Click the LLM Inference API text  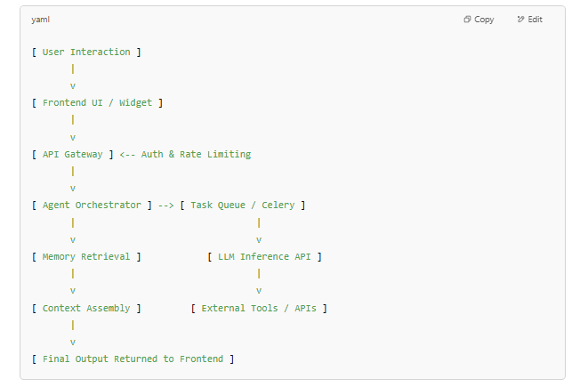pyautogui.click(x=264, y=256)
